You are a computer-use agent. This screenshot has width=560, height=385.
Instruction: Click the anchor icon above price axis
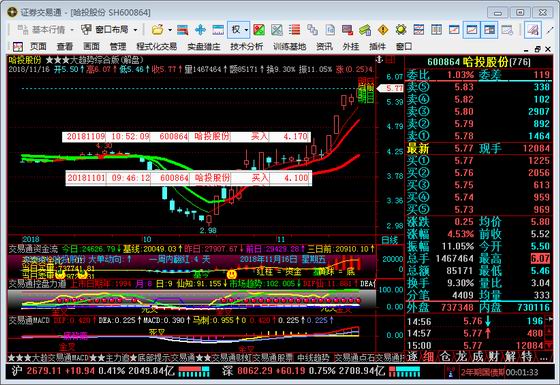pyautogui.click(x=380, y=59)
